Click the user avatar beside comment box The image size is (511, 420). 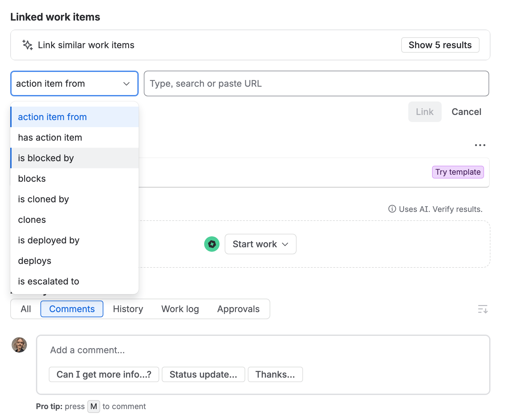19,345
